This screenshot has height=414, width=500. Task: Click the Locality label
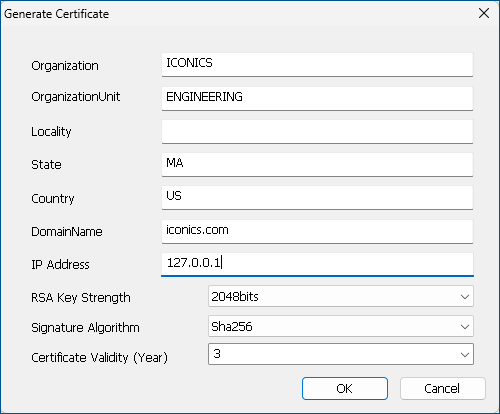coord(51,132)
